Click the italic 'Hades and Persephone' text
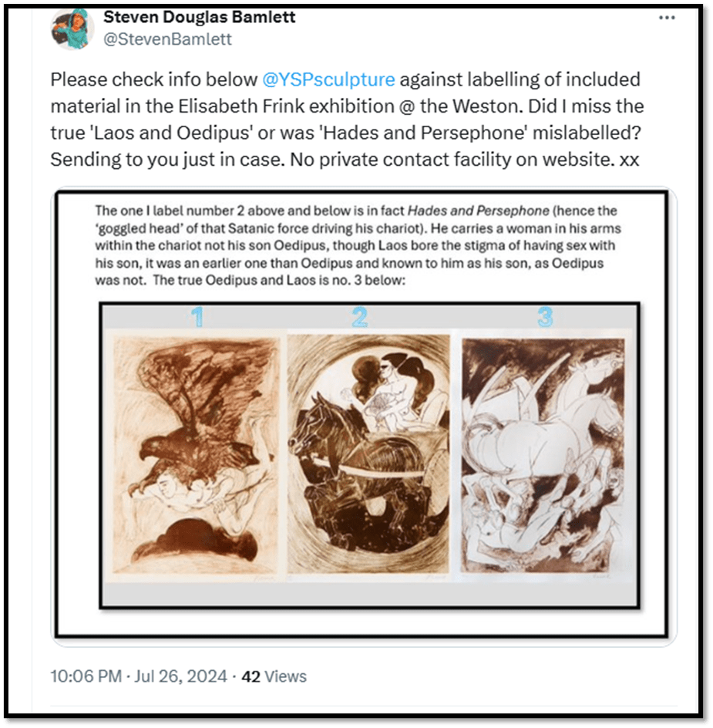713x728 pixels. tap(478, 211)
